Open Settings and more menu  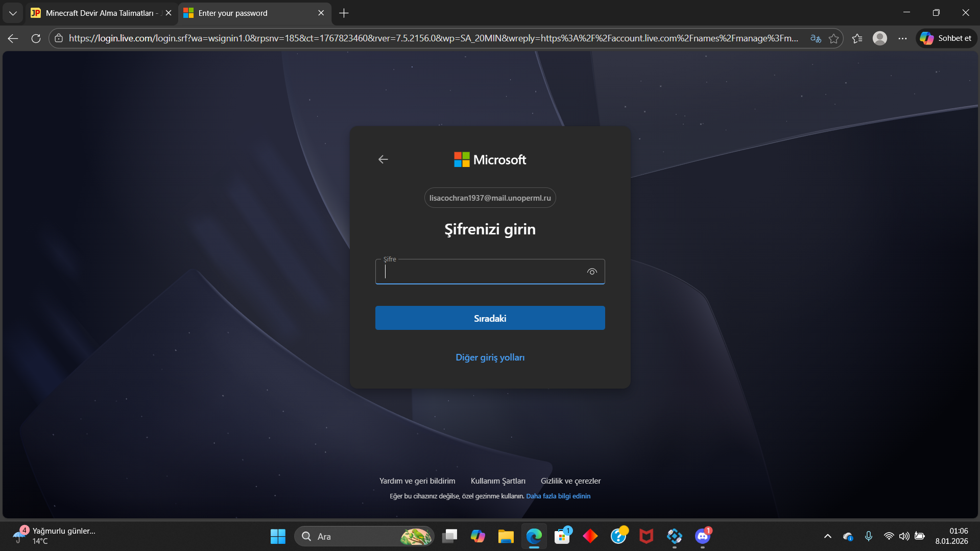coord(903,38)
